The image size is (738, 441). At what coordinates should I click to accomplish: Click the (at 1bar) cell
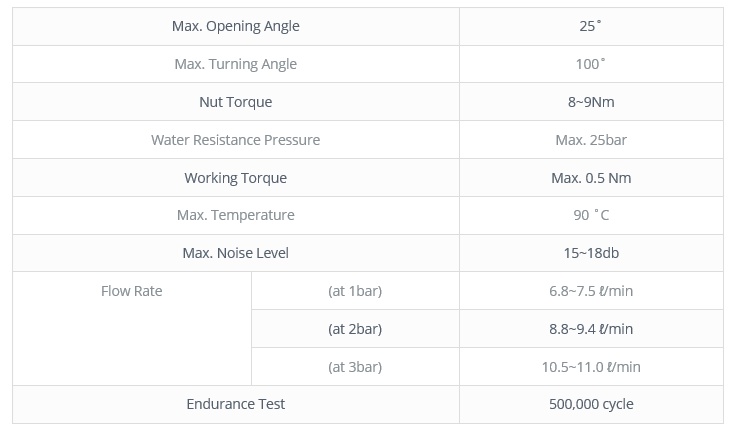click(x=355, y=291)
